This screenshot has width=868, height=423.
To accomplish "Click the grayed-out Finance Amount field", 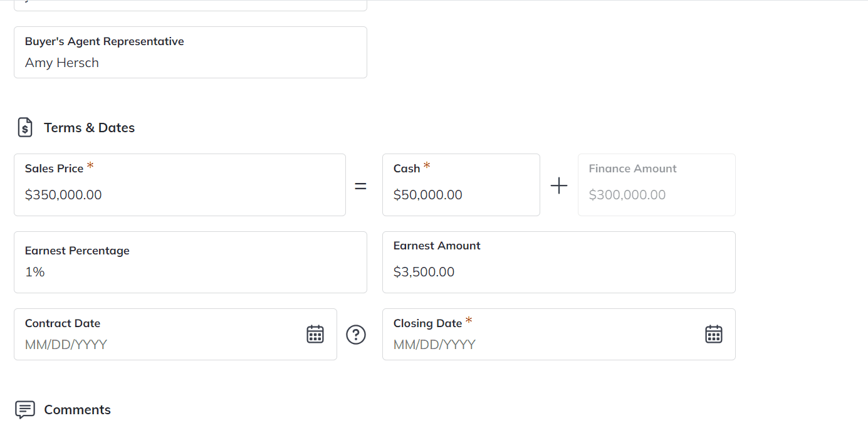I will (x=656, y=194).
